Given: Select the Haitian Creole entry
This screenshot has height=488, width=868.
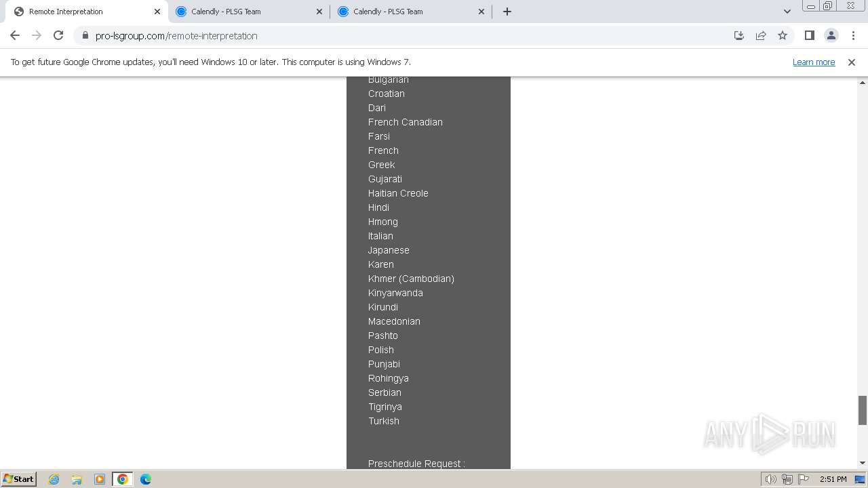Looking at the screenshot, I should click(398, 193).
